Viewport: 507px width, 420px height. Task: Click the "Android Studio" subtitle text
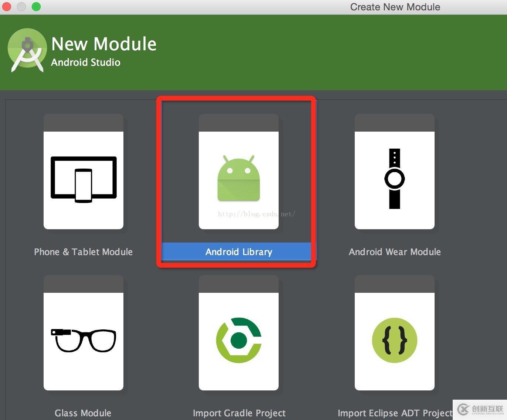tap(86, 62)
